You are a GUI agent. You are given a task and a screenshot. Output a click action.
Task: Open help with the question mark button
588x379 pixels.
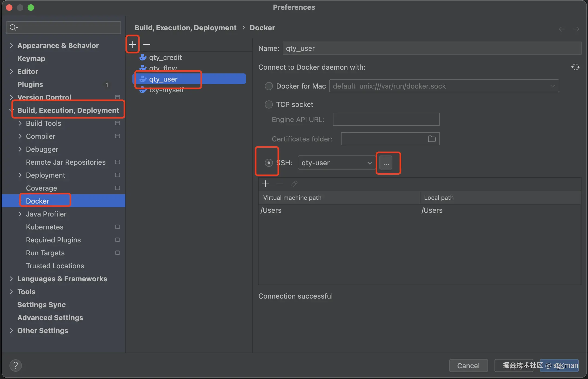tap(15, 366)
